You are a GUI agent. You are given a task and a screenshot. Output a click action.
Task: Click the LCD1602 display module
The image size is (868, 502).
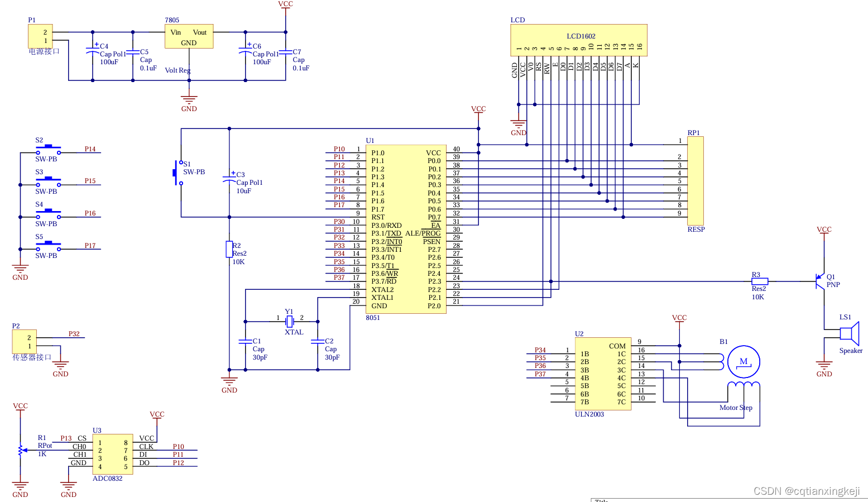(x=579, y=40)
